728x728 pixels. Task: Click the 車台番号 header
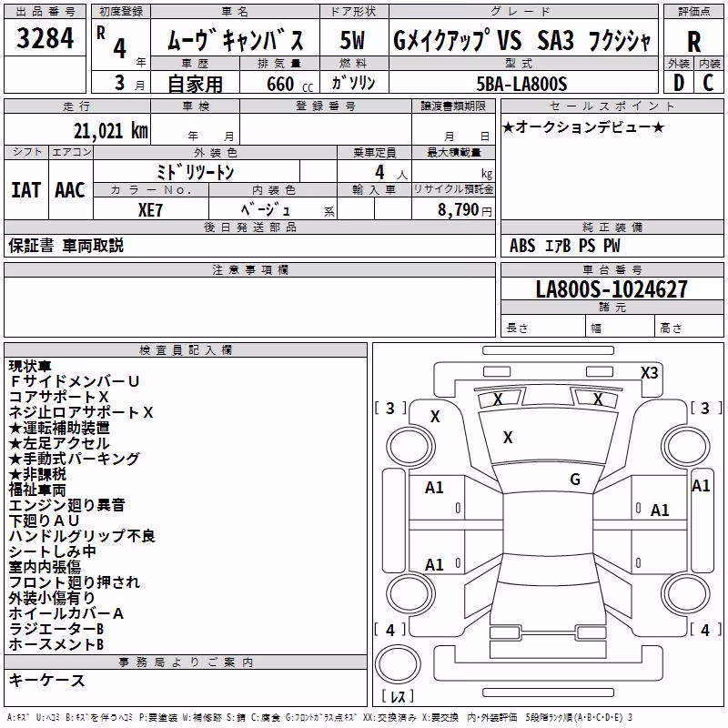click(612, 269)
